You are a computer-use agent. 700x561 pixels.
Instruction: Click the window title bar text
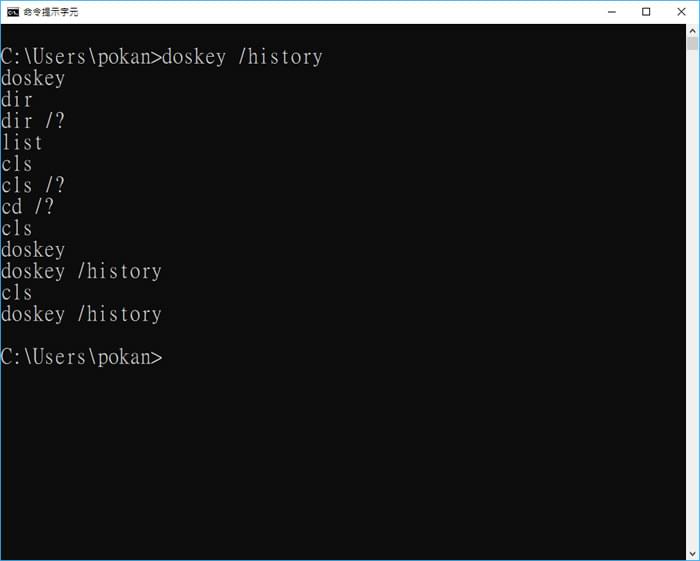[x=50, y=12]
